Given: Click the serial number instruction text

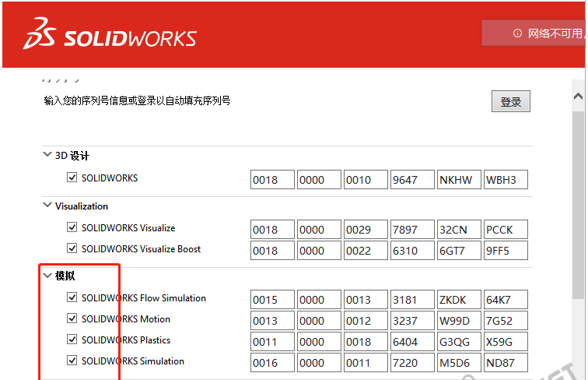Looking at the screenshot, I should coord(137,100).
